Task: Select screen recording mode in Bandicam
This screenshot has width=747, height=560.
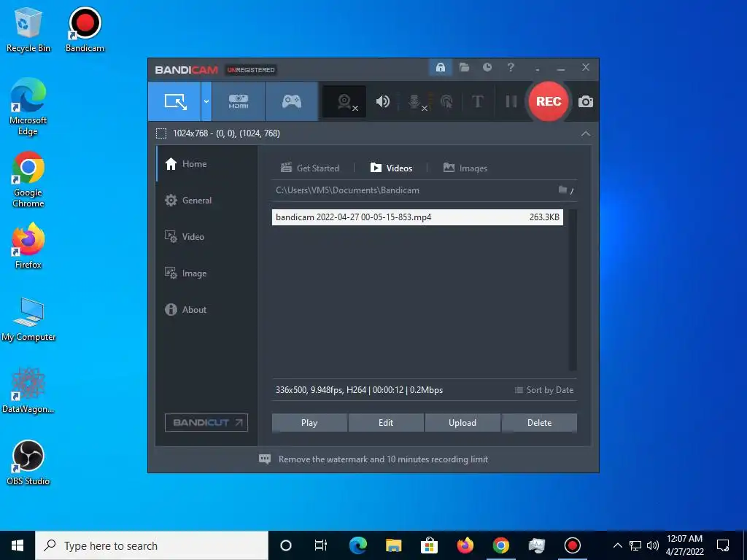Action: click(x=174, y=101)
